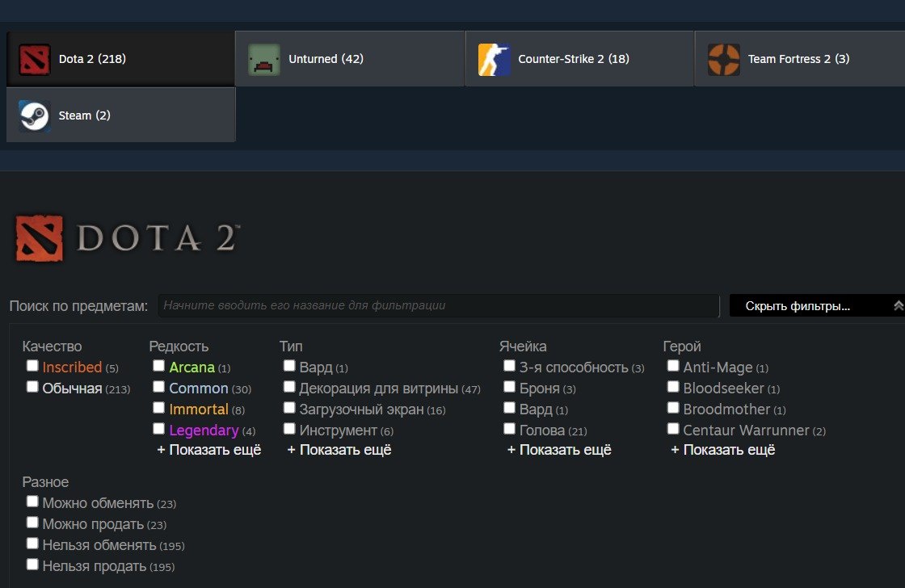
Task: Check the 3-я способность slot filter
Action: pyautogui.click(x=509, y=366)
